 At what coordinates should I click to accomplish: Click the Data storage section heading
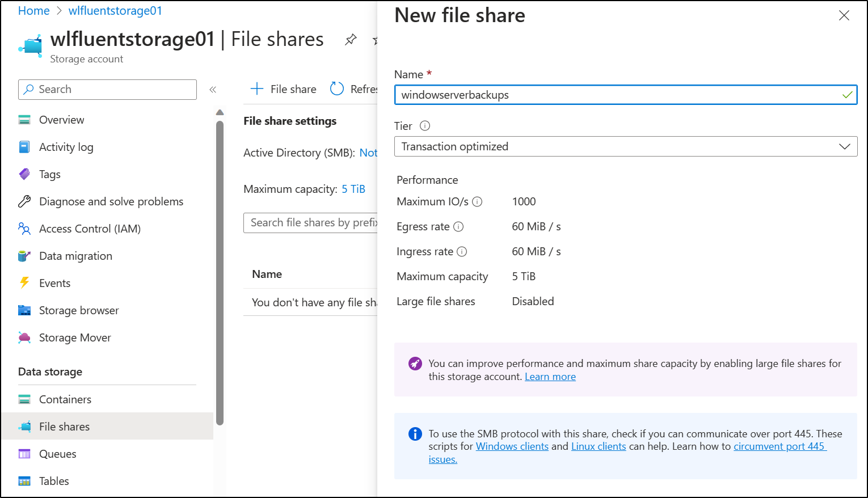pyautogui.click(x=50, y=372)
